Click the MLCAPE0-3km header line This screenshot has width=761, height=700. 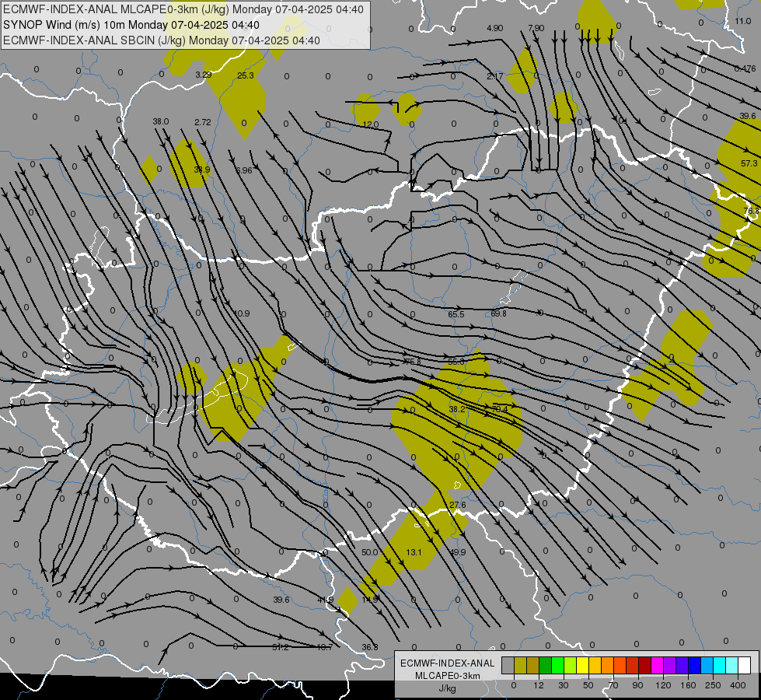point(183,9)
